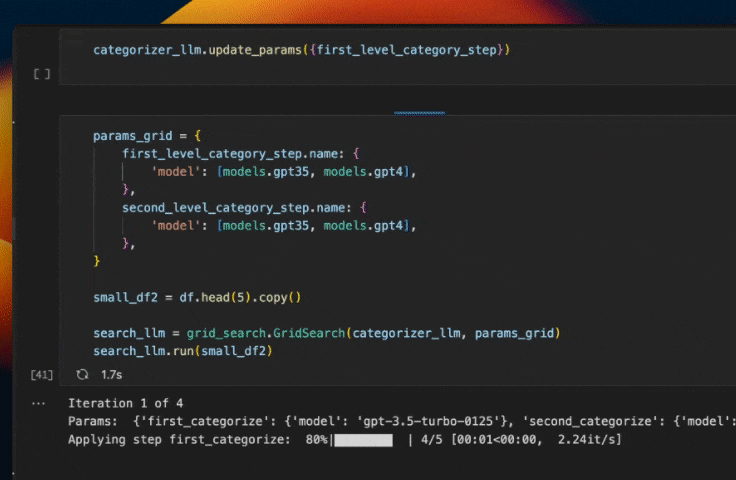Click models.gpt35 in the second model list
This screenshot has height=480, width=736.
(269, 225)
